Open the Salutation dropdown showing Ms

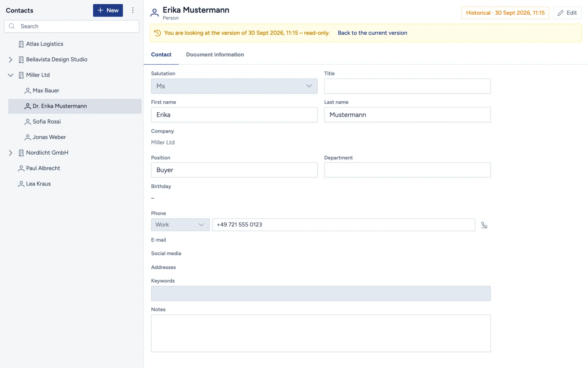(x=234, y=86)
